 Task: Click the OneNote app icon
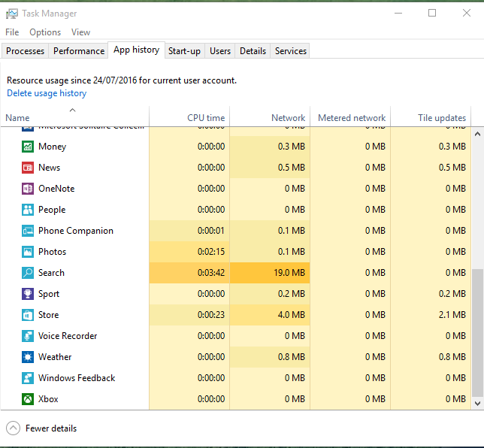click(x=28, y=189)
